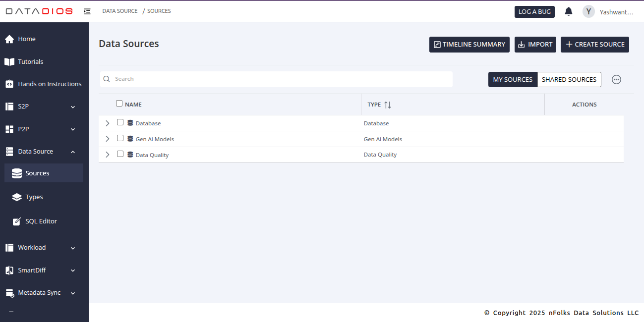Open SQL Editor from sidebar
Screen dimensions: 644x322
tap(41, 221)
